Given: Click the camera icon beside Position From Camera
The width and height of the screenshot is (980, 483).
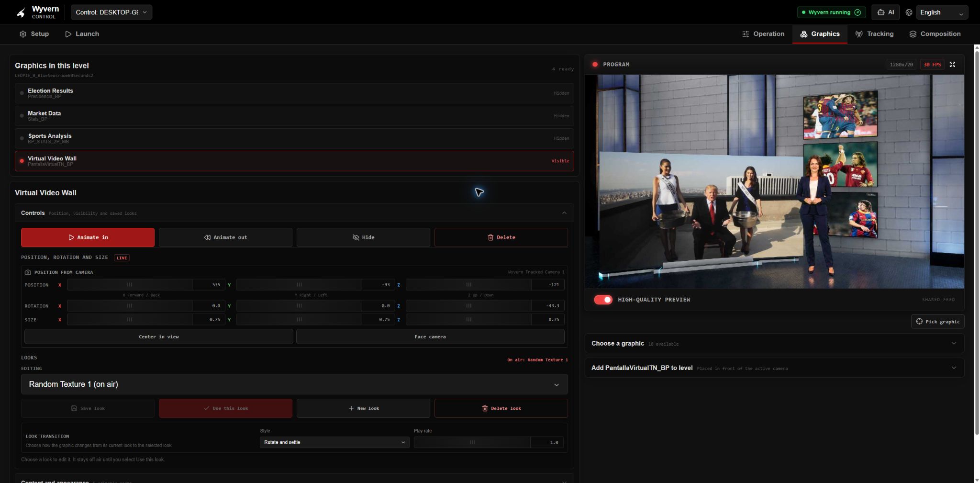Looking at the screenshot, I should click(28, 272).
